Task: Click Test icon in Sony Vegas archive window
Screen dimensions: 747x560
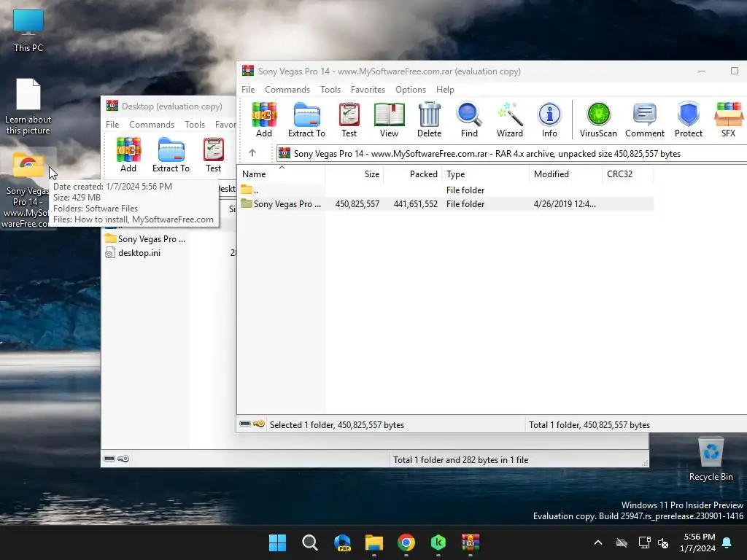Action: click(x=349, y=120)
